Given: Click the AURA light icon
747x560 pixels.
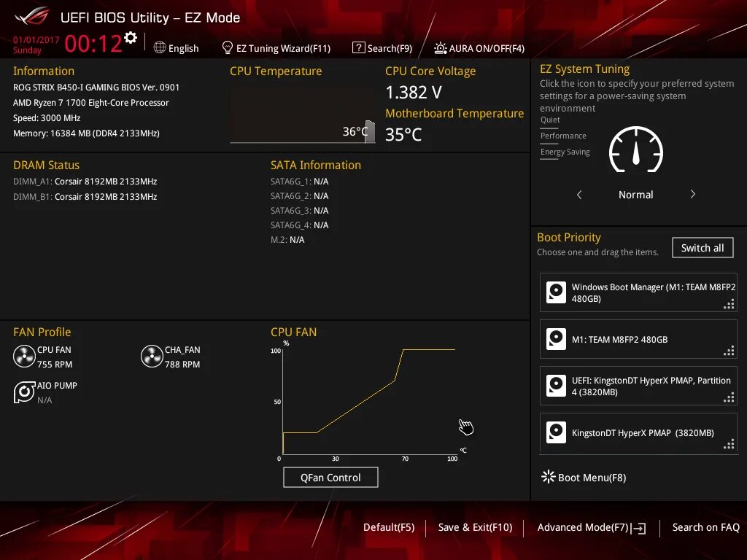Looking at the screenshot, I should click(x=440, y=48).
